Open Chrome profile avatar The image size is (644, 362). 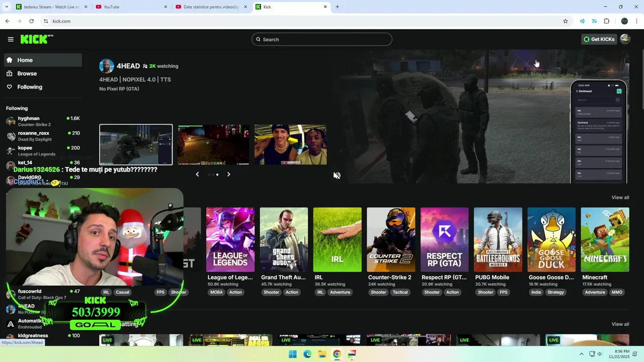(x=624, y=21)
